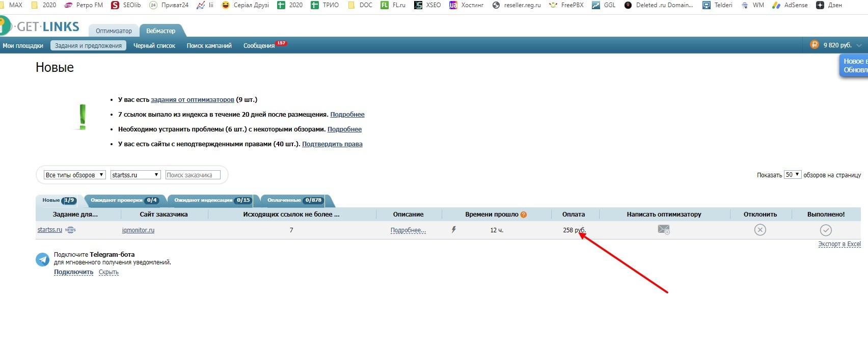The height and width of the screenshot is (349, 868).
Task: Open the XSEO bookmark
Action: pyautogui.click(x=427, y=5)
